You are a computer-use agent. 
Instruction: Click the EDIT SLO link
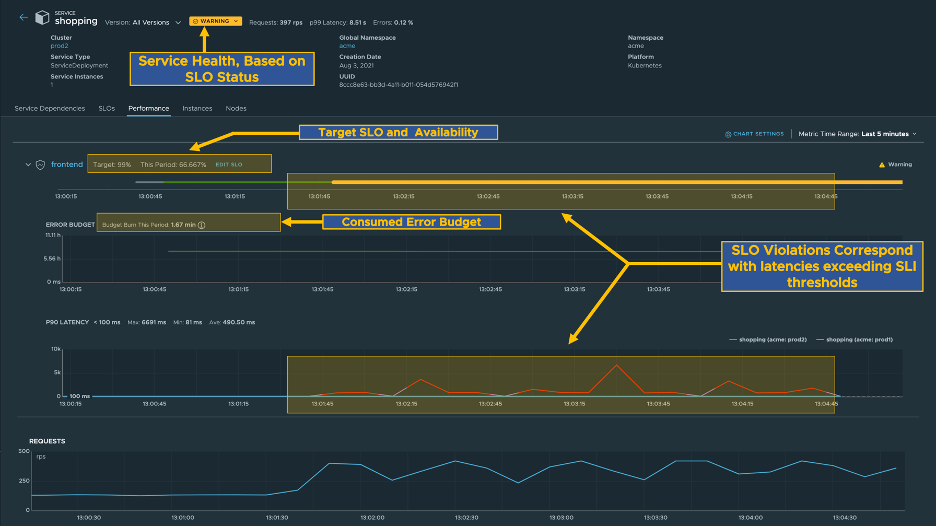(229, 163)
